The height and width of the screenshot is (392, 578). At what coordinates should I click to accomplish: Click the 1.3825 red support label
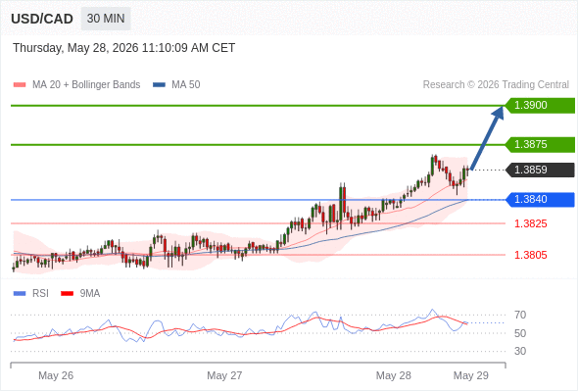(x=530, y=223)
